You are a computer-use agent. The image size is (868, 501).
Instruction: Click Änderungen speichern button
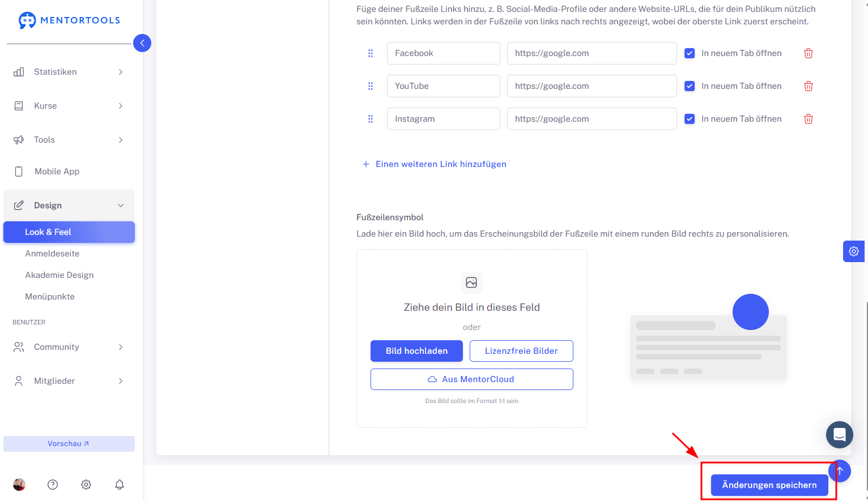769,485
